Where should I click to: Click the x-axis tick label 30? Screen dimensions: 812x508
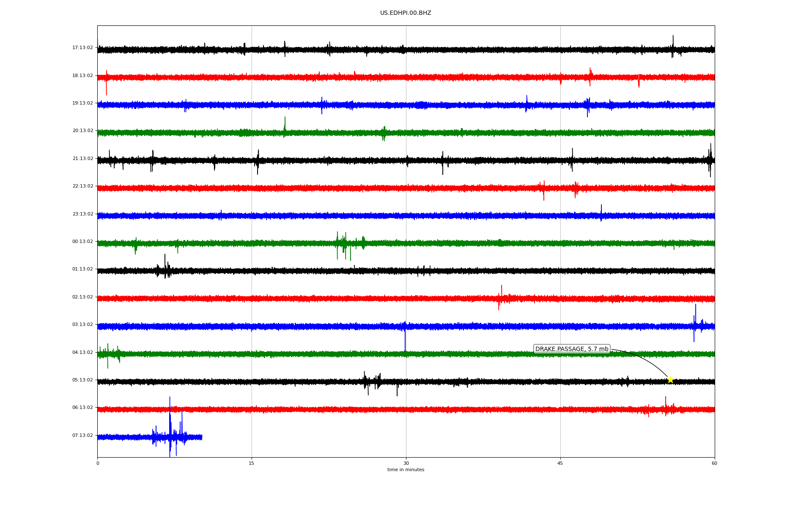pos(406,463)
